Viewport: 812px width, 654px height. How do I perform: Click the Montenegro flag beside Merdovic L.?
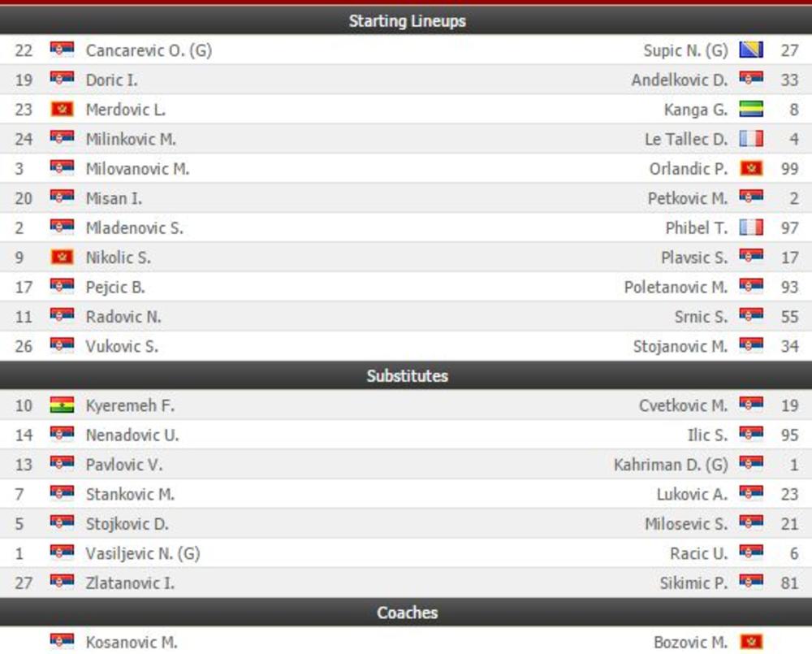coord(62,110)
